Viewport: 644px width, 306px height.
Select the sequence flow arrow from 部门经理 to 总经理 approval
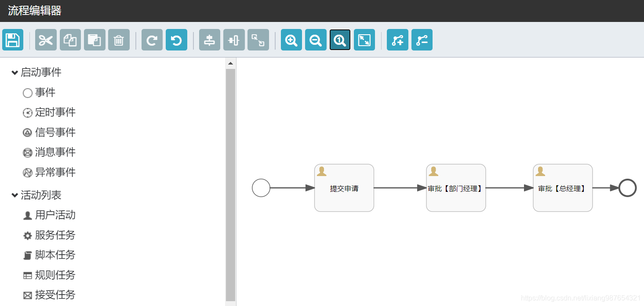click(x=509, y=188)
